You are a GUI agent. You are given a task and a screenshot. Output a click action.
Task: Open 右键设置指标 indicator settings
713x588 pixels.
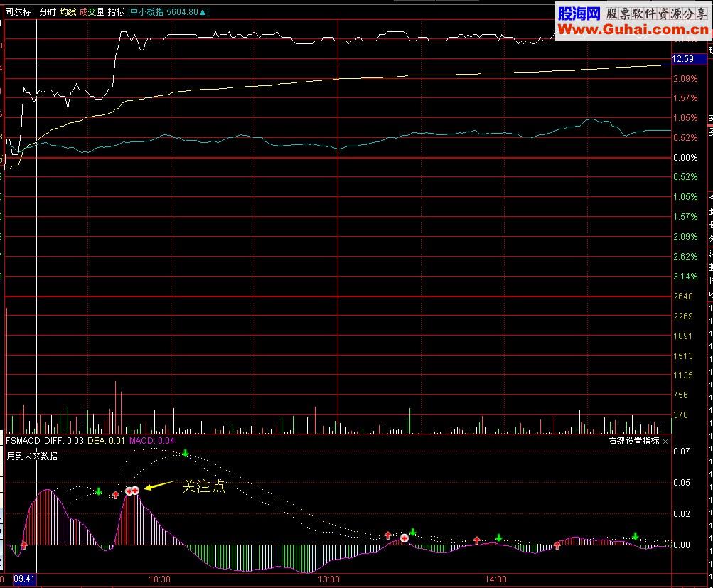(x=633, y=441)
